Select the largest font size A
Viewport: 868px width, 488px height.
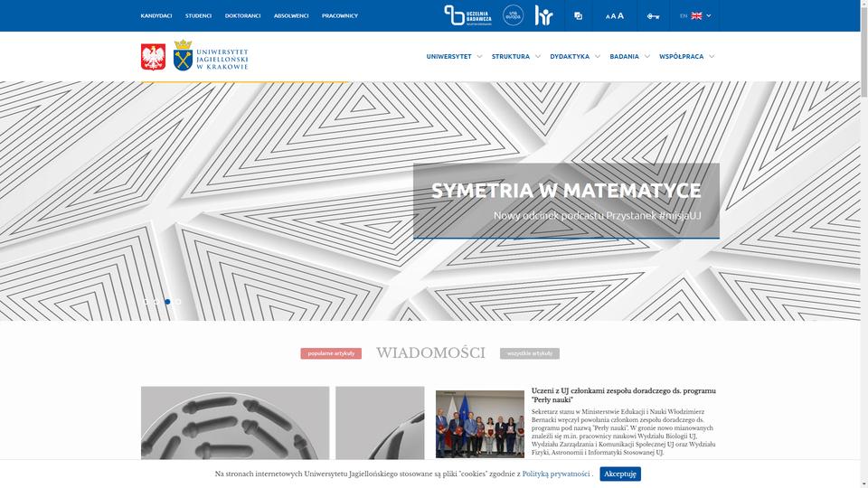[x=620, y=16]
